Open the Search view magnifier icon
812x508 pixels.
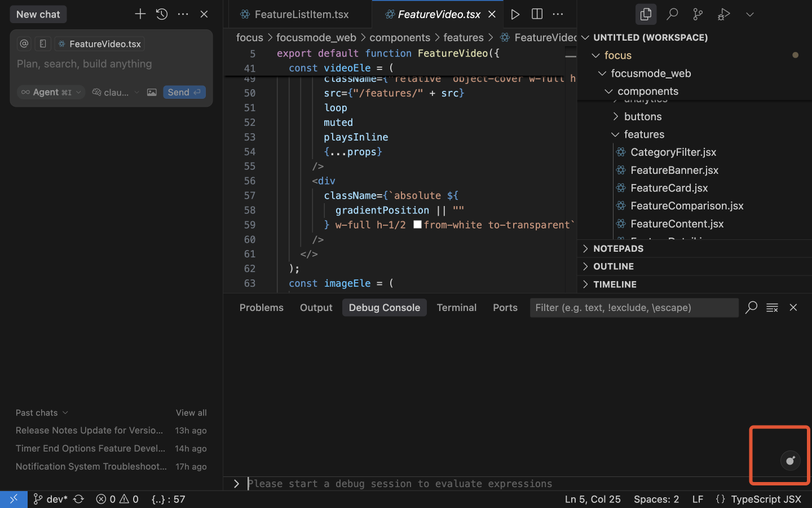(672, 14)
